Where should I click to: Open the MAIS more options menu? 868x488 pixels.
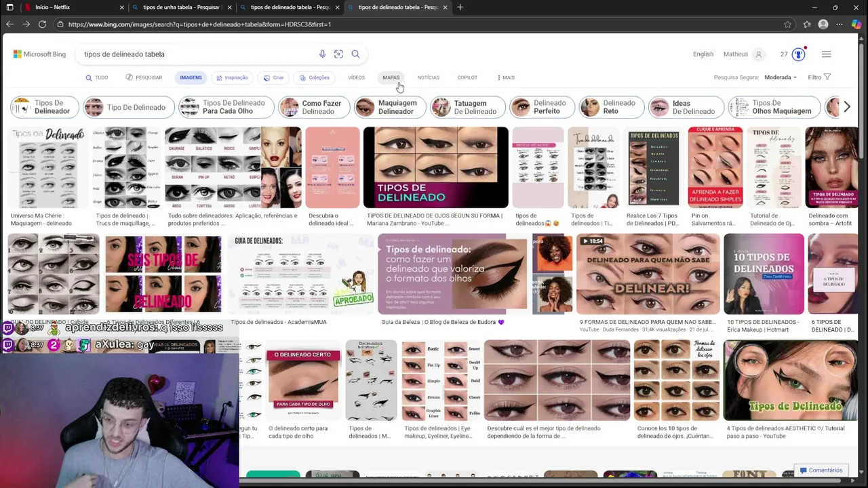point(506,77)
